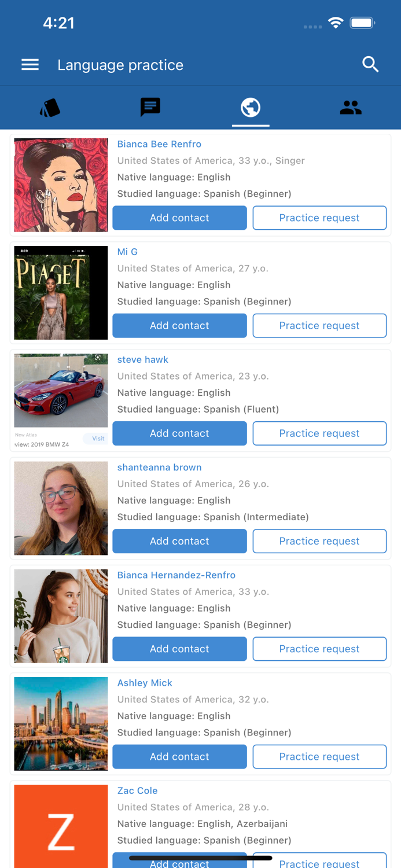Click the battery indicator icon
Image resolution: width=401 pixels, height=868 pixels.
[363, 23]
